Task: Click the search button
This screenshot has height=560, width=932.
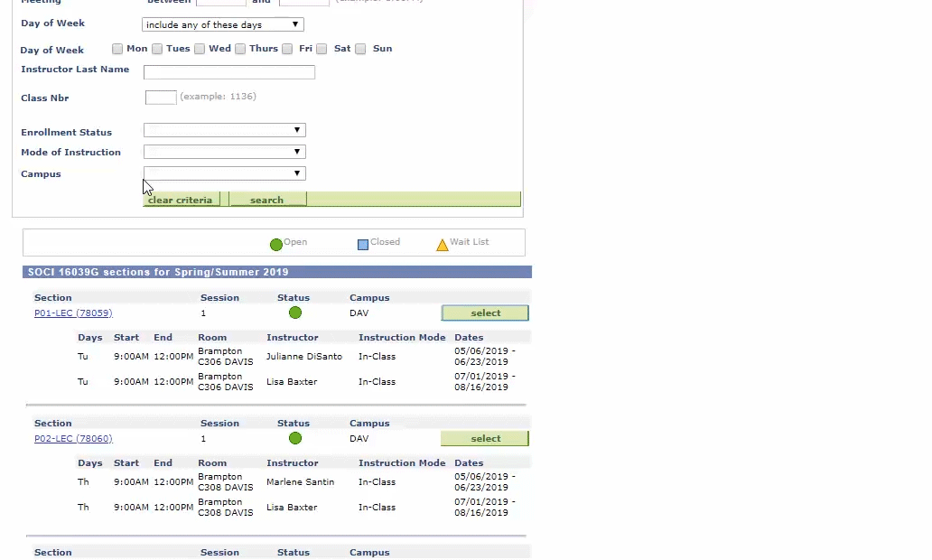Action: [267, 200]
